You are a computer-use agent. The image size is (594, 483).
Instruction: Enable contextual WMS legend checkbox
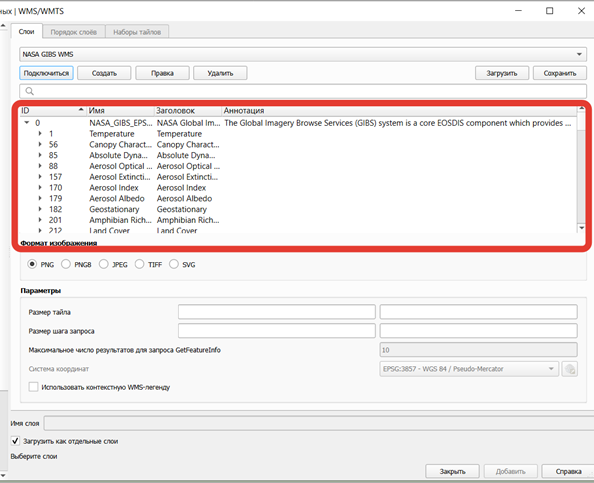click(33, 387)
